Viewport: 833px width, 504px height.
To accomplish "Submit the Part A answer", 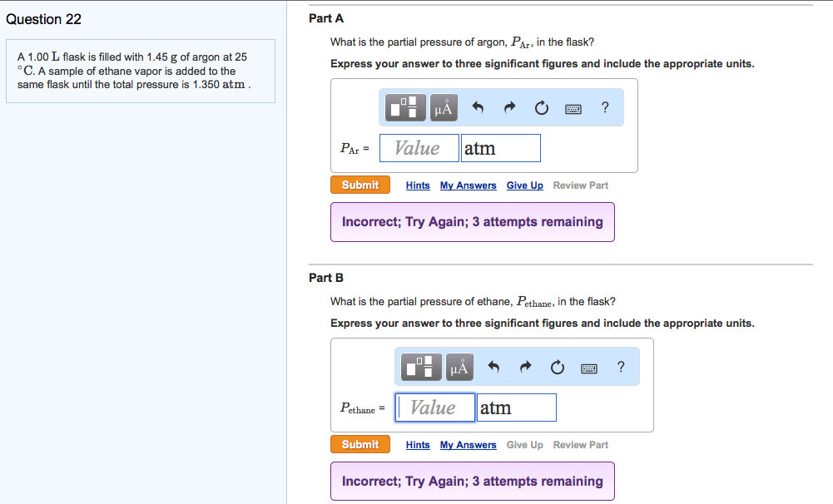I will coord(359,185).
